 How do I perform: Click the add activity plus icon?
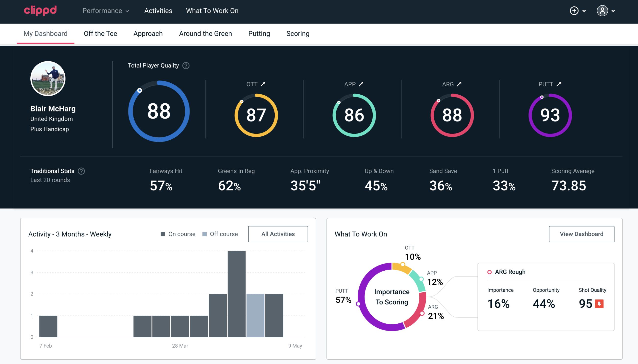pyautogui.click(x=574, y=11)
